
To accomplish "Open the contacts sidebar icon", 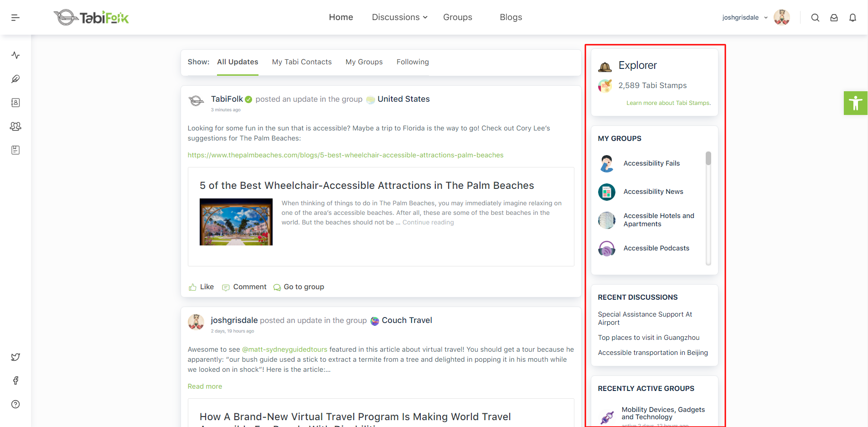I will [x=15, y=103].
